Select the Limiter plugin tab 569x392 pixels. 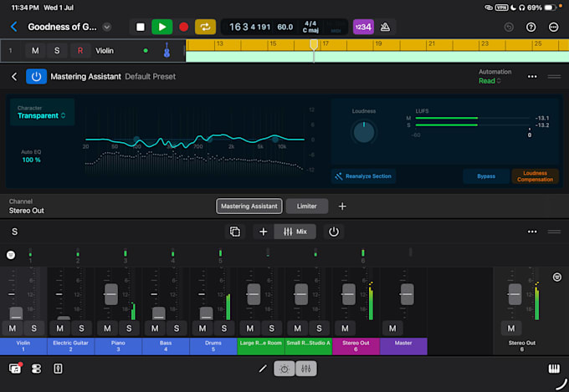[x=306, y=206]
